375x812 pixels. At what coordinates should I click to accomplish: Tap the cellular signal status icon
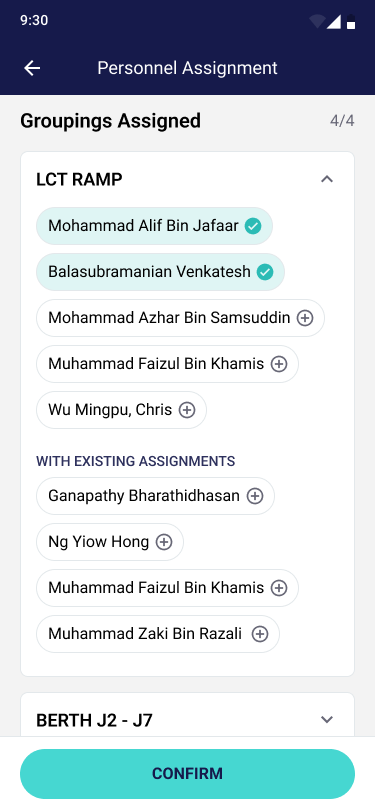pos(334,22)
